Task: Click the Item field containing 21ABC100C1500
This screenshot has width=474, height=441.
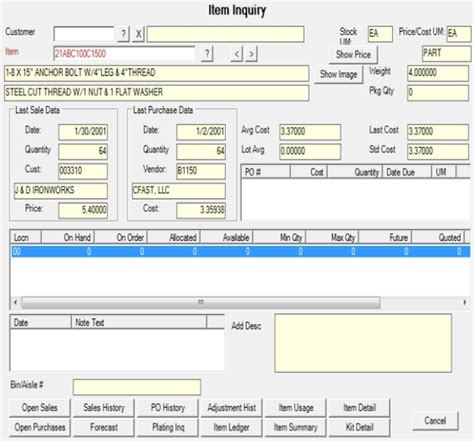Action: [124, 53]
